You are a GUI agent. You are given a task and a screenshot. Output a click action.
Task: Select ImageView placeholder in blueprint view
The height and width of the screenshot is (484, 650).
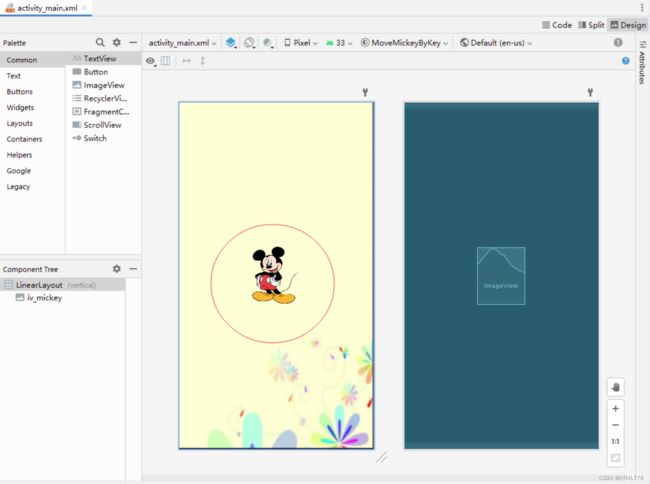[x=501, y=276]
